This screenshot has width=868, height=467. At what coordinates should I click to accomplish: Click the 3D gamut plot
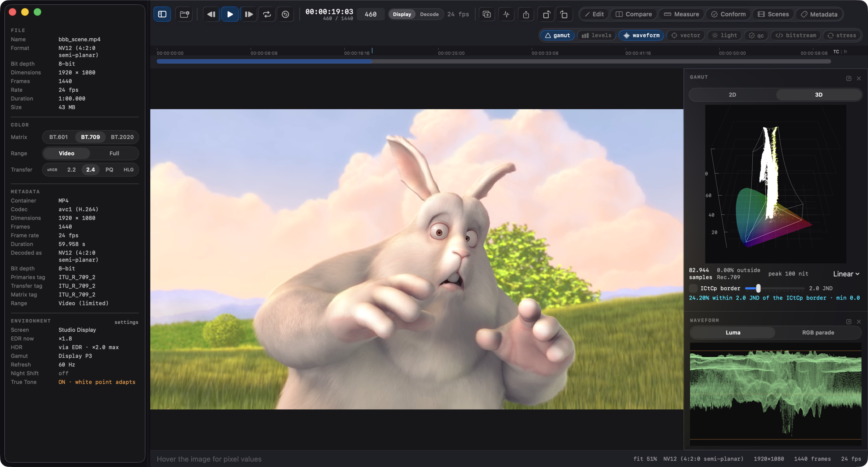[x=775, y=184]
